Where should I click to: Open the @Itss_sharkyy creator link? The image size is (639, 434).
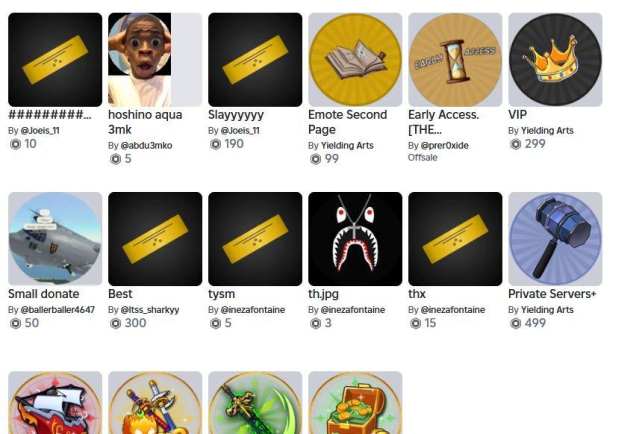[x=150, y=310]
